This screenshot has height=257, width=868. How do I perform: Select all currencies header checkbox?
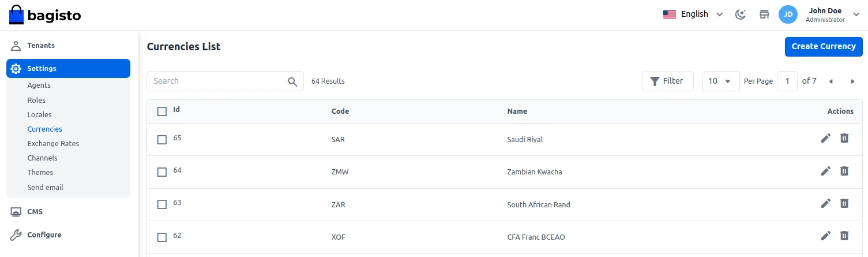pyautogui.click(x=162, y=111)
